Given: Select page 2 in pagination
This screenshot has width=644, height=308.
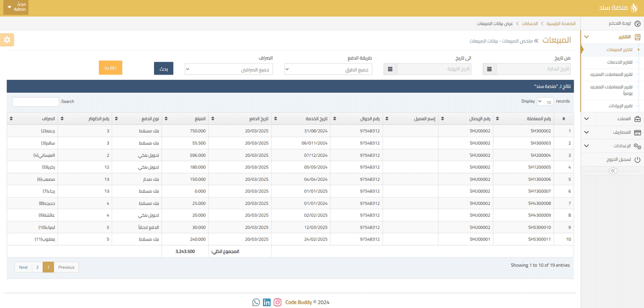Looking at the screenshot, I should click(37, 267).
